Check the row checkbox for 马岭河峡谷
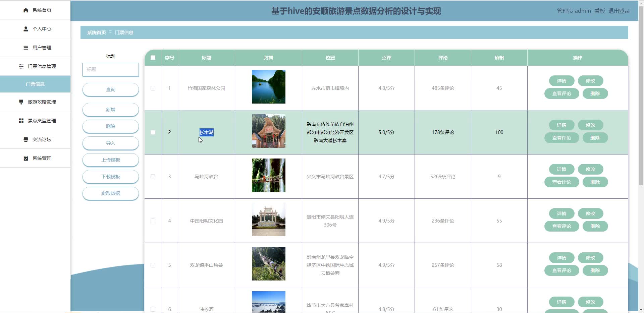This screenshot has width=644, height=313. (x=153, y=177)
